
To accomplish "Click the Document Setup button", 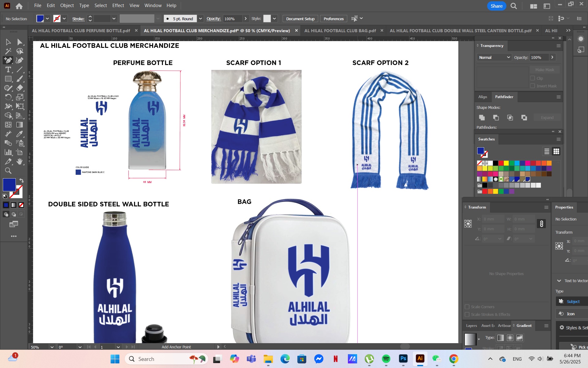I will click(300, 19).
